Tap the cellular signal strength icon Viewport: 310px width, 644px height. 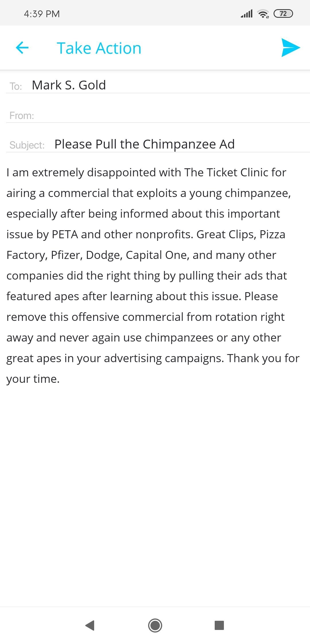coord(247,14)
